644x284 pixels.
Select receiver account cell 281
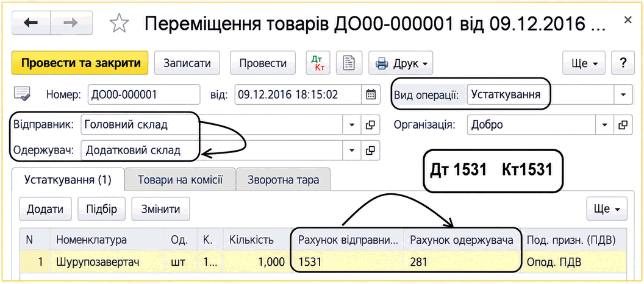click(x=462, y=262)
